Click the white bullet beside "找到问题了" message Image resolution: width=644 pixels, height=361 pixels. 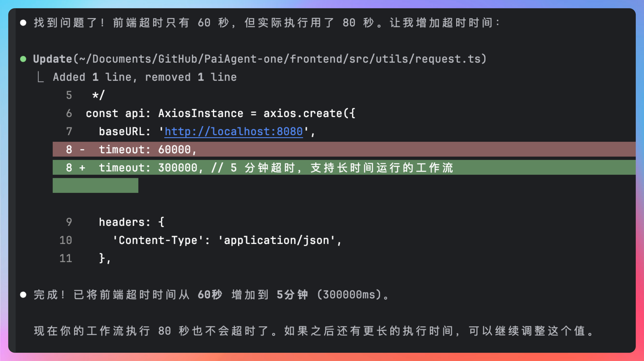point(23,23)
